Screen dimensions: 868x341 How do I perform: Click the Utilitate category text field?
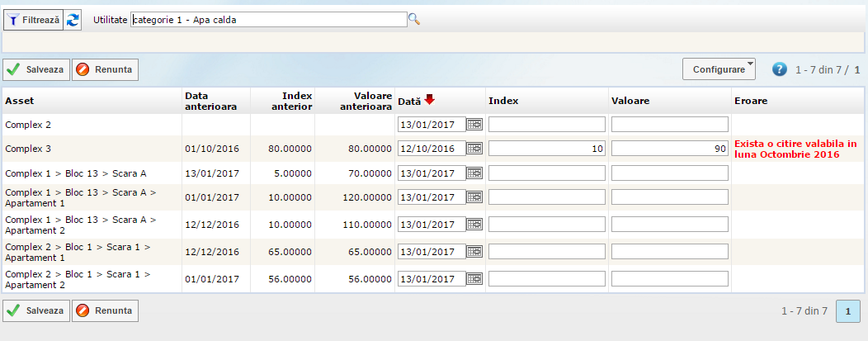point(269,20)
